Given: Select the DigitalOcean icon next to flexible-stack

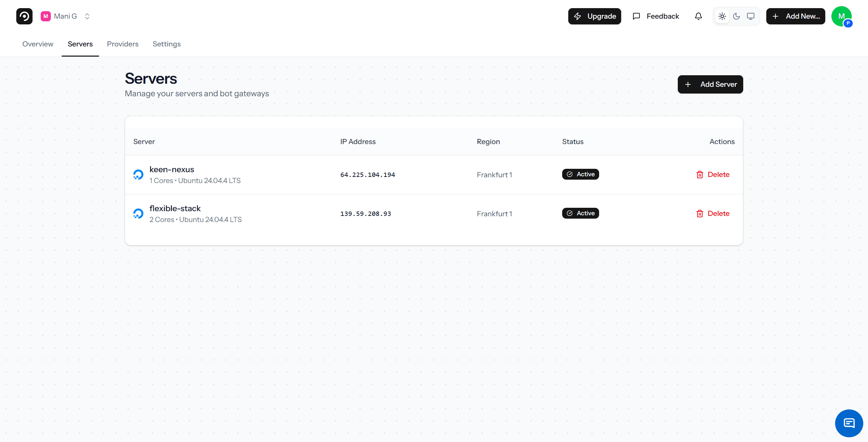Looking at the screenshot, I should [138, 213].
